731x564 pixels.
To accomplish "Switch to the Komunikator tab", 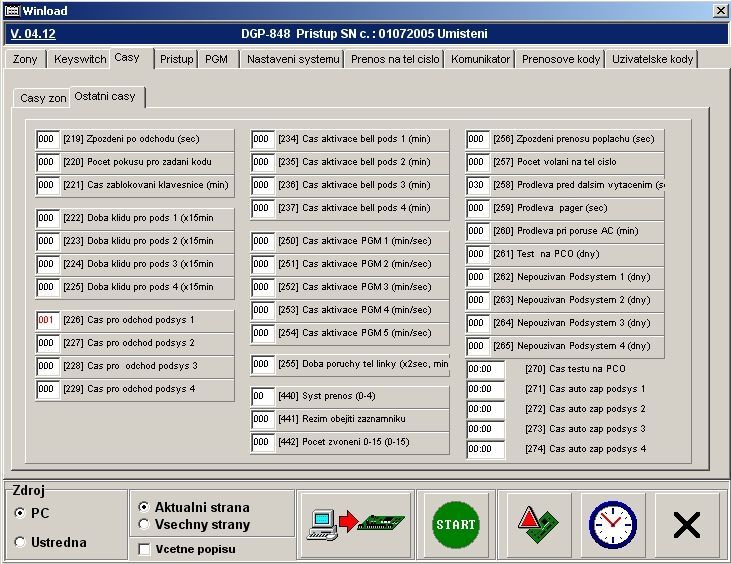I will (x=480, y=59).
